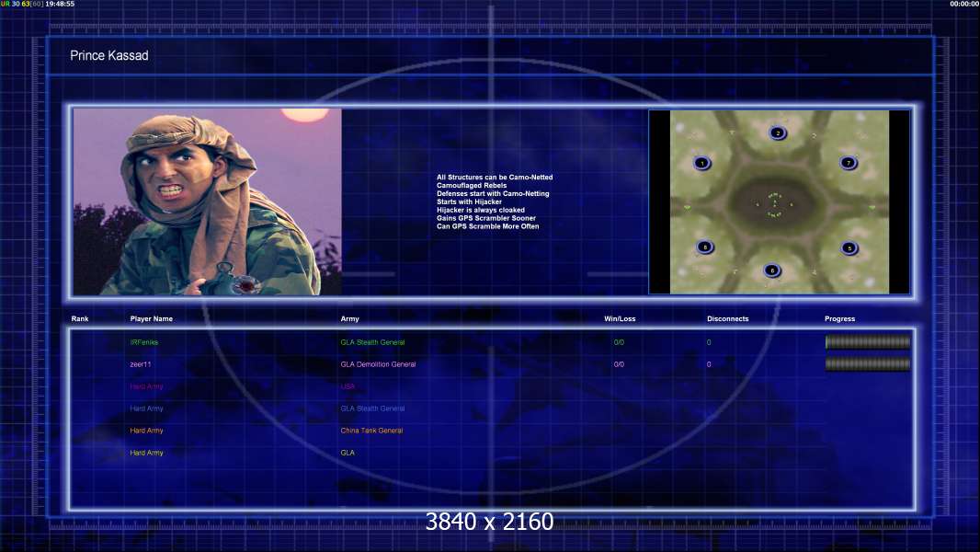980x552 pixels.
Task: Click the bottom-center start position marker
Action: tap(772, 270)
